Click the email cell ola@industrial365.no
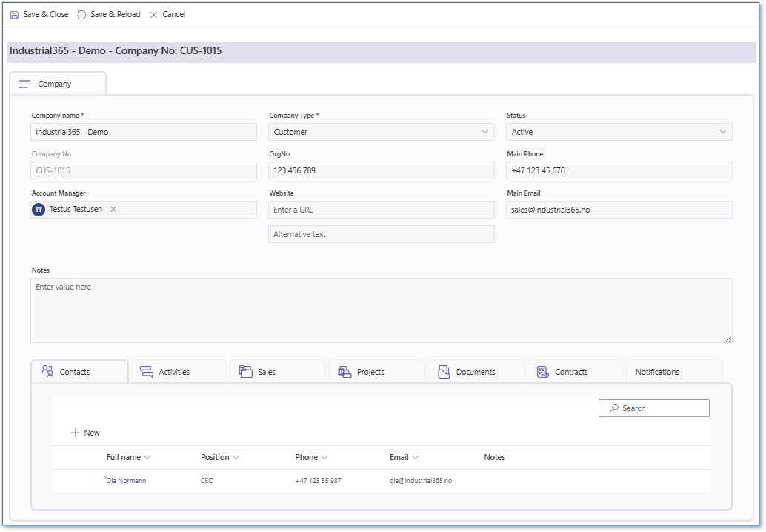 click(421, 481)
